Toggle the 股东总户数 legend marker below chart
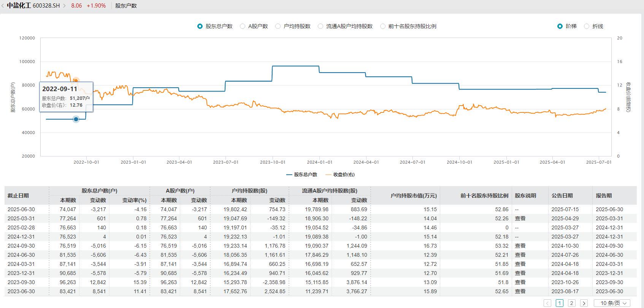Viewport: 644px width, 308px height. [x=289, y=175]
